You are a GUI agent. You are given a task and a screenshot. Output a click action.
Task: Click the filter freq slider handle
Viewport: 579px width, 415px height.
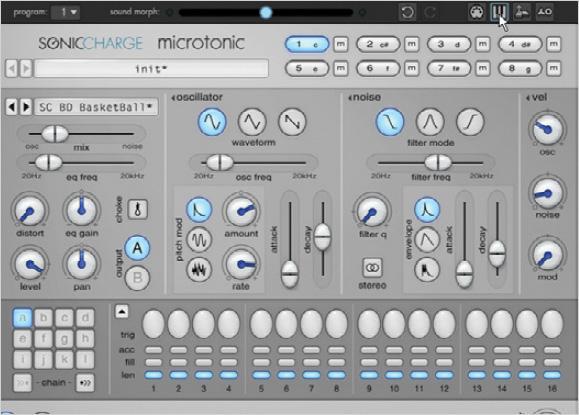pyautogui.click(x=438, y=162)
